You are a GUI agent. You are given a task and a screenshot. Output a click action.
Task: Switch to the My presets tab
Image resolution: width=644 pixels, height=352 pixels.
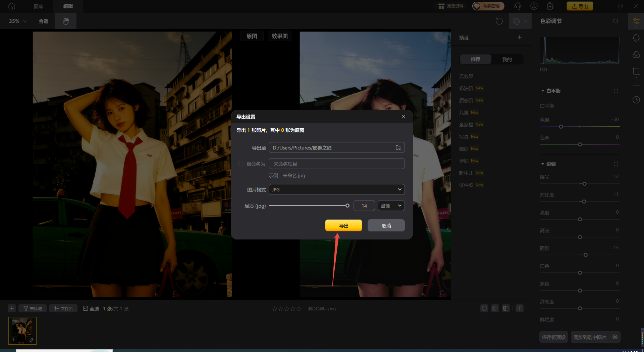coord(507,59)
